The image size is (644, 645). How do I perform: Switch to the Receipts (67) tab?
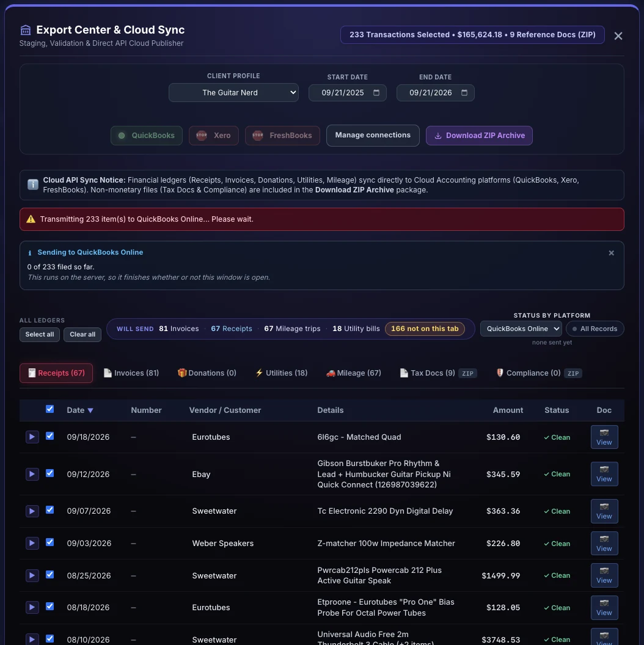(x=56, y=373)
